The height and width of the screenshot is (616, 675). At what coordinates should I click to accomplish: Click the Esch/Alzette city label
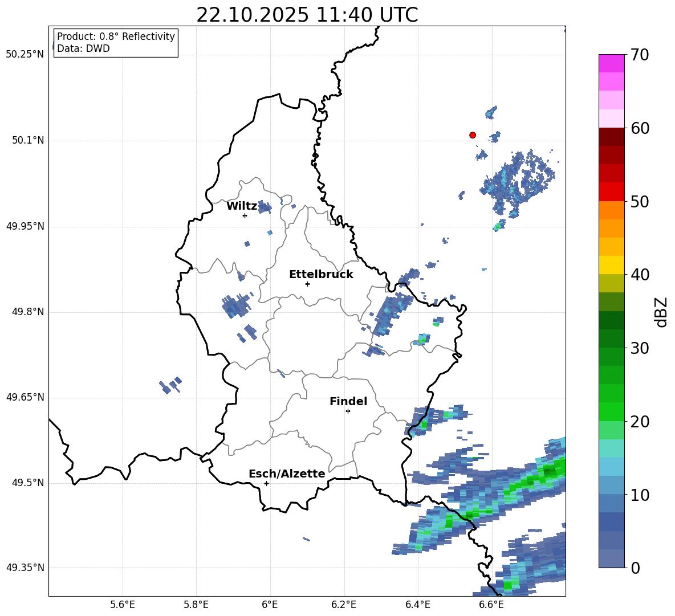287,474
